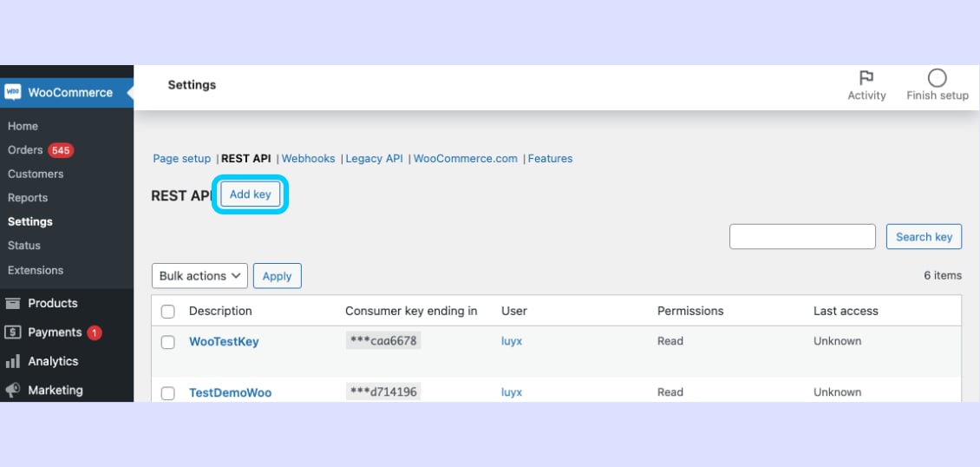Click the 545 orders count badge
Viewport: 980px width, 467px height.
(x=61, y=150)
